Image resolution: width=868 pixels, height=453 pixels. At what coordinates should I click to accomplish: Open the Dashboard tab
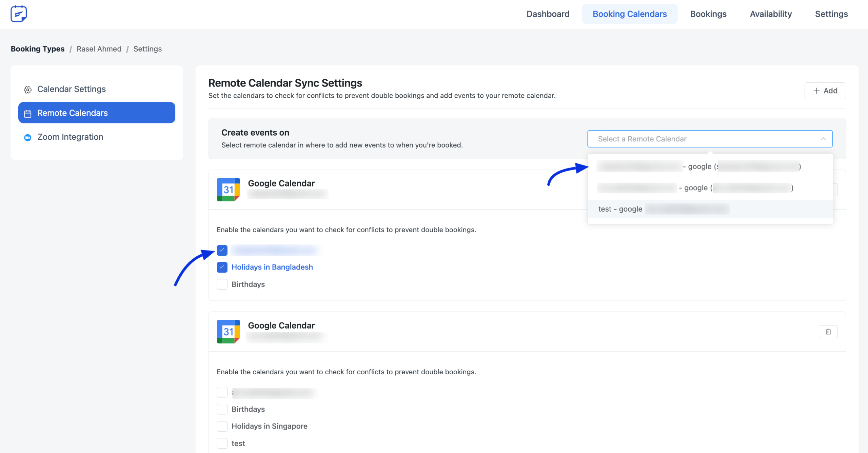click(548, 14)
